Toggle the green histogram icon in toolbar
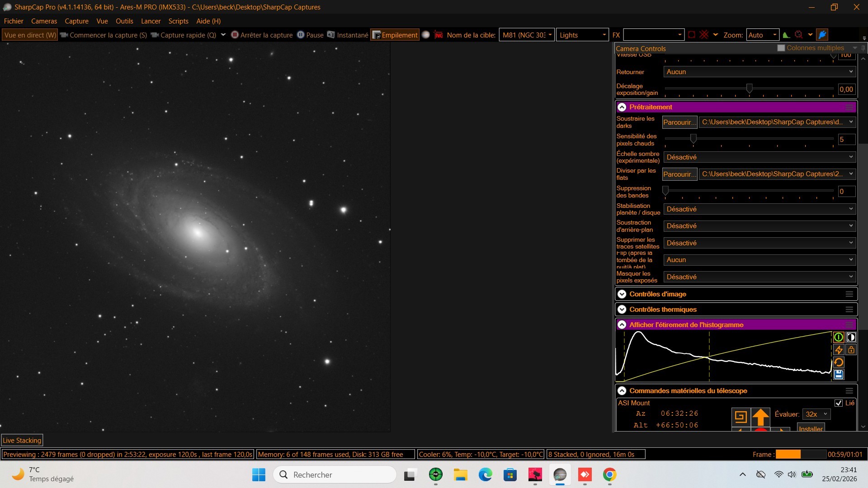Screen dimensions: 868x488 click(x=786, y=35)
